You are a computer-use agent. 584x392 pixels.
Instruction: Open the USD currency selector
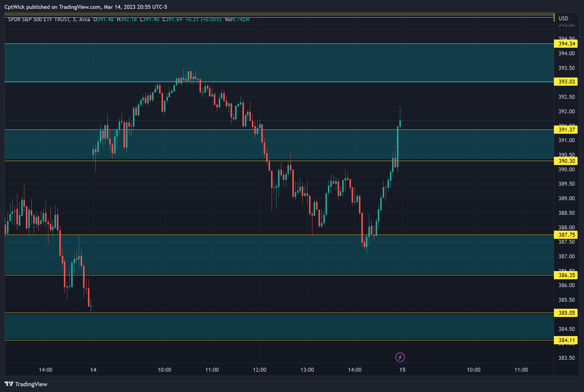(563, 19)
